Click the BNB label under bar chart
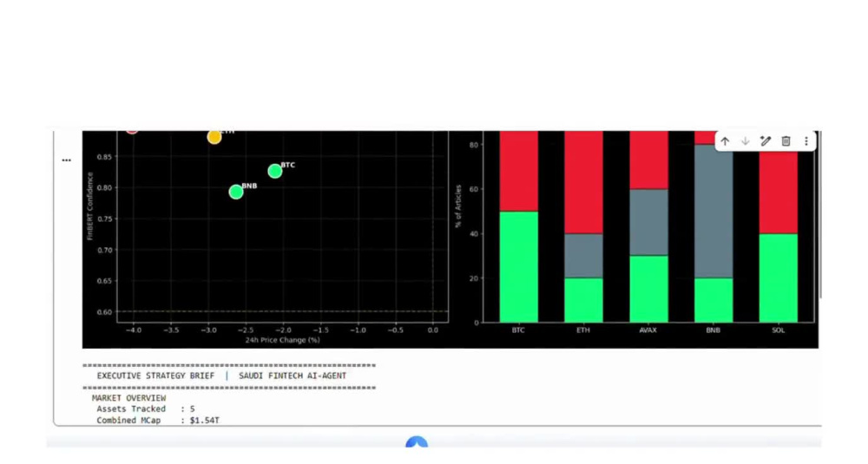Image resolution: width=868 pixels, height=464 pixels. tap(713, 330)
